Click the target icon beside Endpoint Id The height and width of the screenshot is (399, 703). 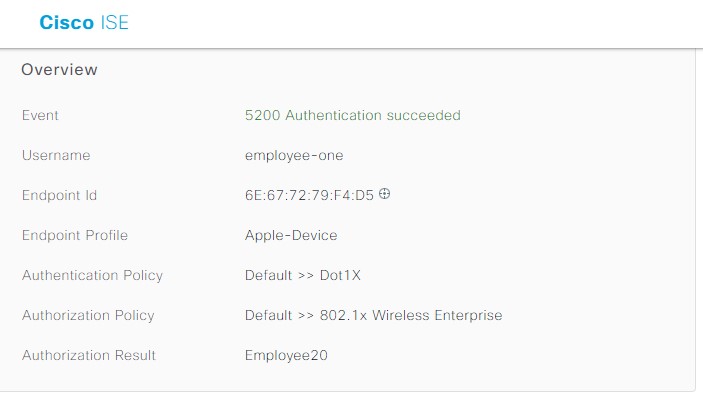[384, 194]
